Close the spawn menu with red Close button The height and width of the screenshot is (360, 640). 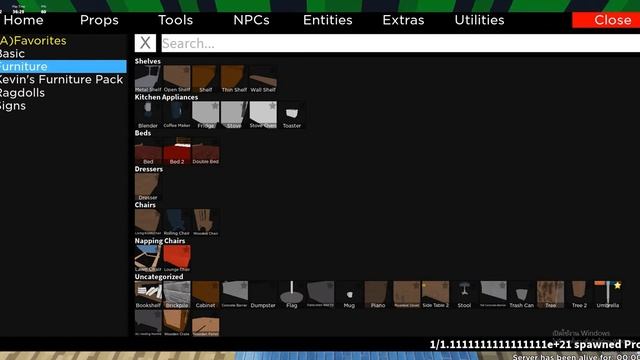tap(606, 20)
